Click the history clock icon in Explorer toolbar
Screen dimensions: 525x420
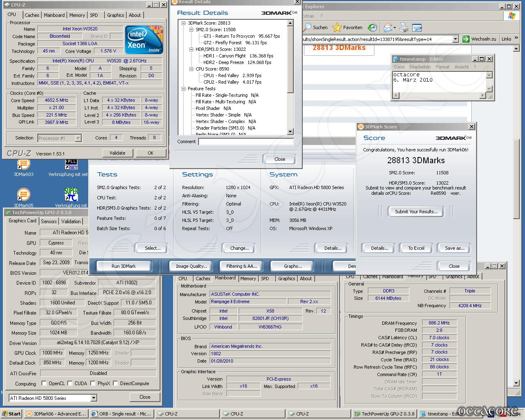[x=372, y=27]
